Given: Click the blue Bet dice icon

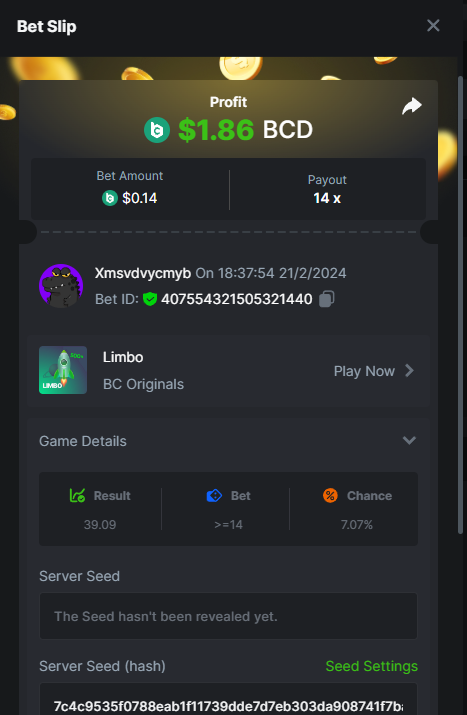Looking at the screenshot, I should click(214, 495).
